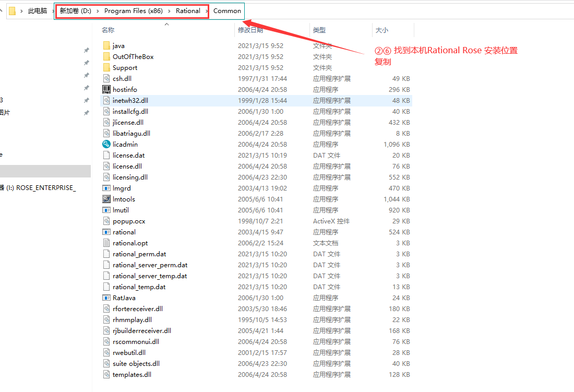Select rjbuilderreceiver.dll file name
574x392 pixels.
coord(141,330)
